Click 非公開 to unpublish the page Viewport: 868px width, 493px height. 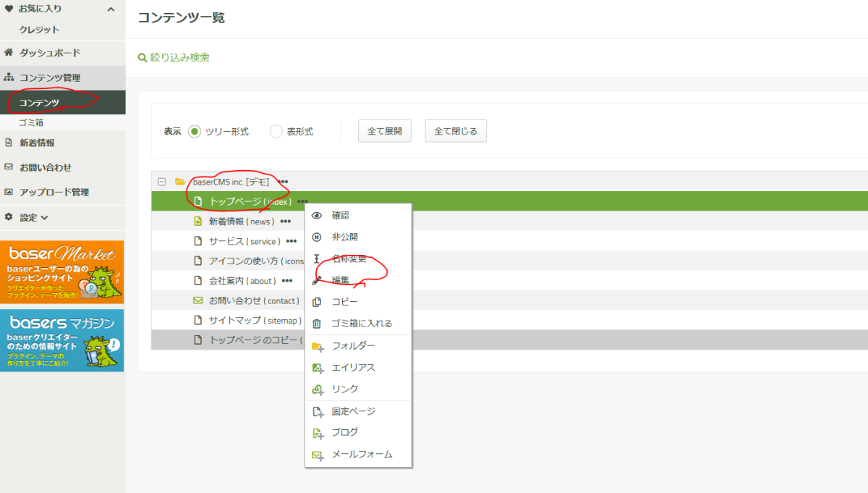coord(344,237)
